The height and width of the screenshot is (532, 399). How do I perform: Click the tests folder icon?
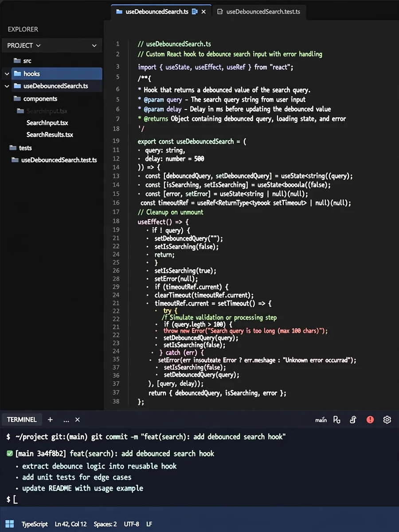tap(13, 148)
